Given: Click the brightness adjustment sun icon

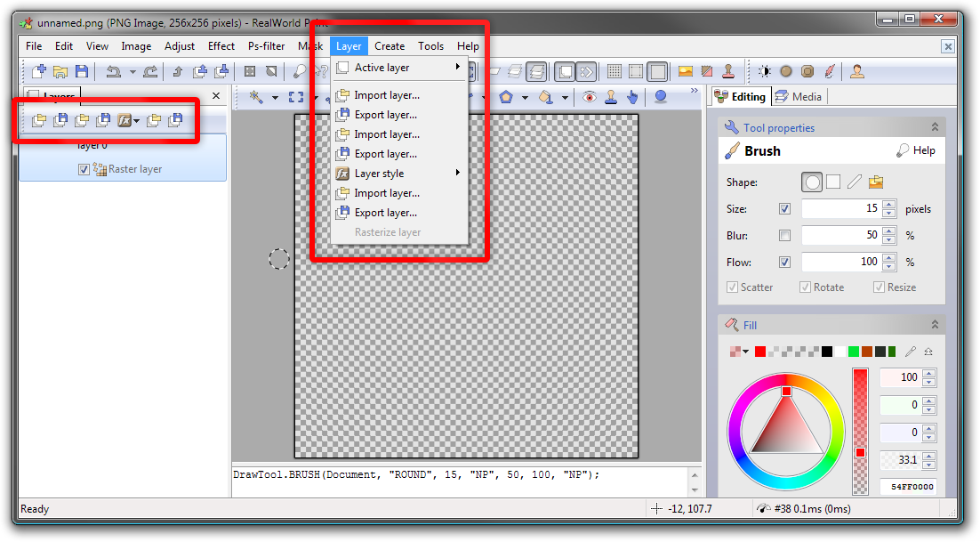Looking at the screenshot, I should [x=765, y=71].
